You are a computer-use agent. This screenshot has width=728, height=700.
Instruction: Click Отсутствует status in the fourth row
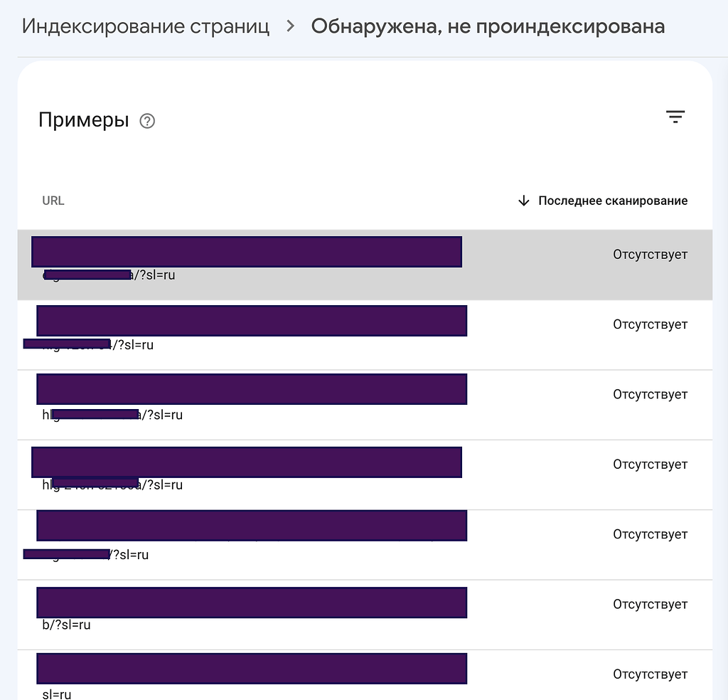pyautogui.click(x=650, y=464)
